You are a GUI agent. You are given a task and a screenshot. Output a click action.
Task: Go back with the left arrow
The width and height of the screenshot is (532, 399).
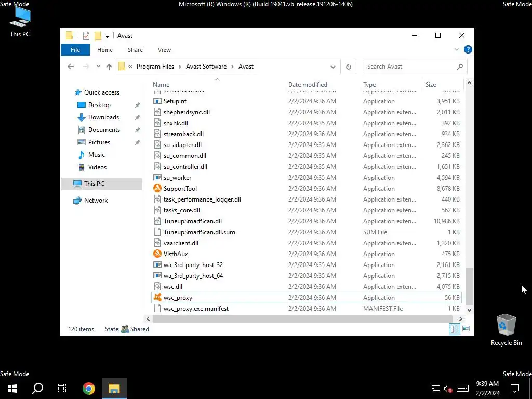tap(71, 66)
